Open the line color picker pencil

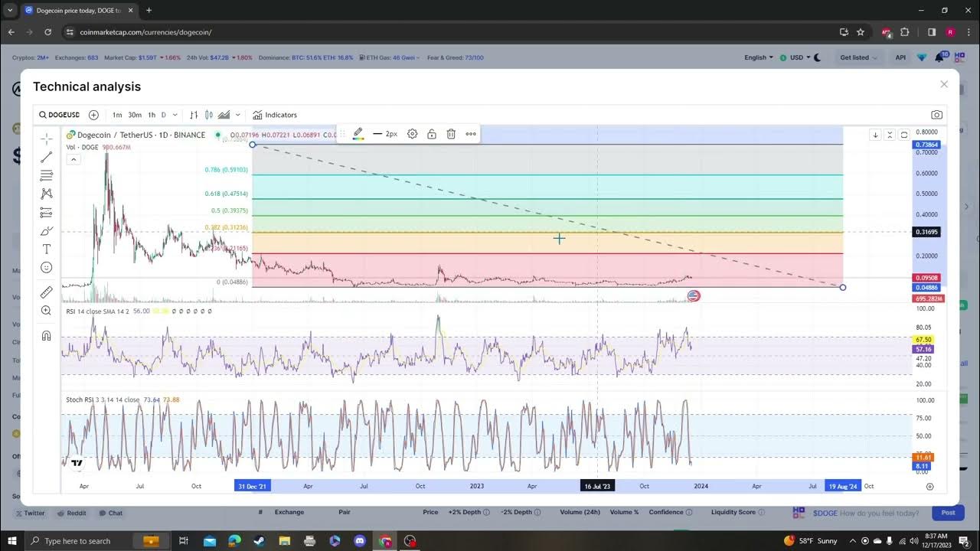coord(358,134)
